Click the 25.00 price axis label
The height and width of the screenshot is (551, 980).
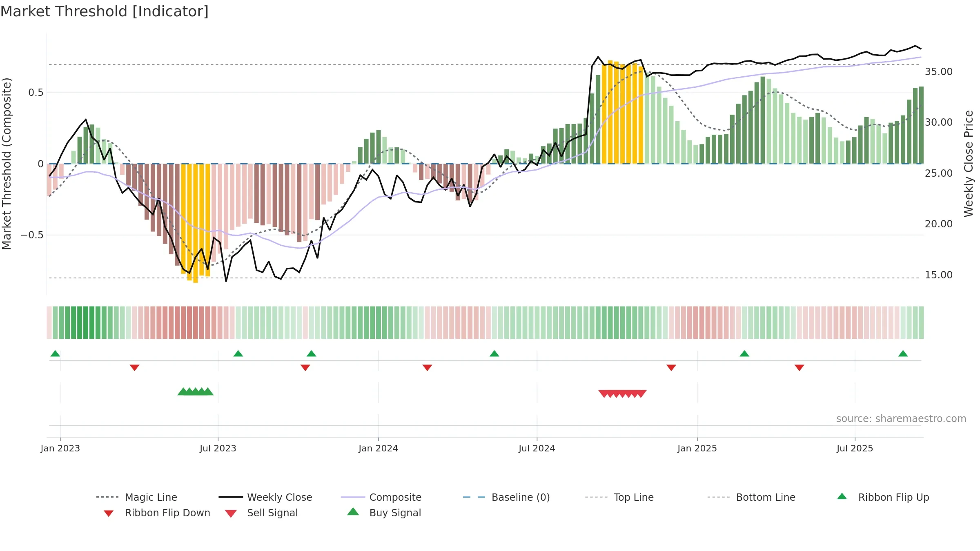[939, 173]
